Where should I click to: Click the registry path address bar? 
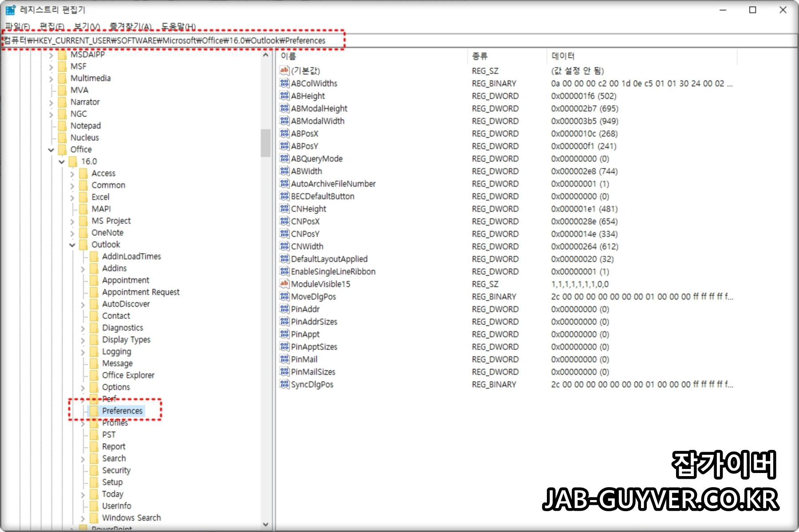point(399,40)
